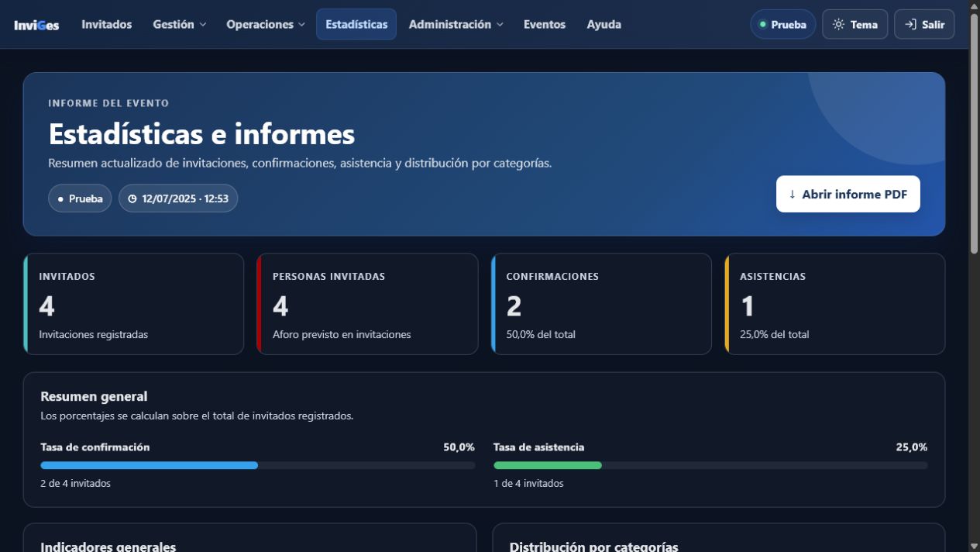Click the download arrow icon on Abrir informe
Image resolution: width=980 pixels, height=552 pixels.
coord(792,195)
